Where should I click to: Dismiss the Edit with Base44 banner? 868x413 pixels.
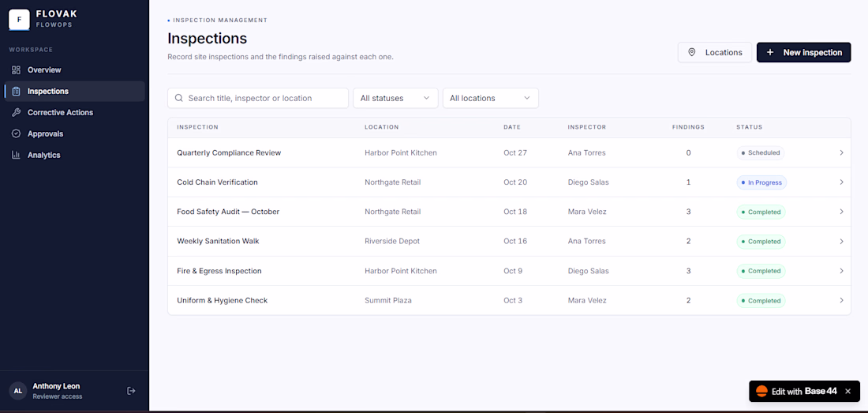tap(847, 391)
